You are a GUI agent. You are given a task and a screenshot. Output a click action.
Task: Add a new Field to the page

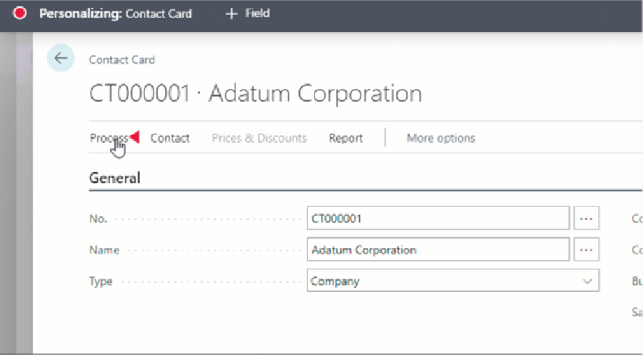click(247, 14)
